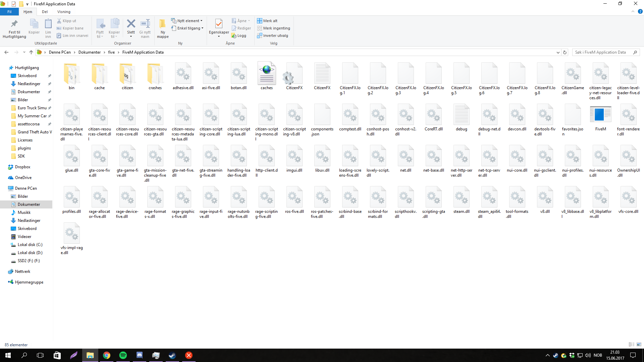
Task: Refresh the folder view
Action: (x=565, y=52)
